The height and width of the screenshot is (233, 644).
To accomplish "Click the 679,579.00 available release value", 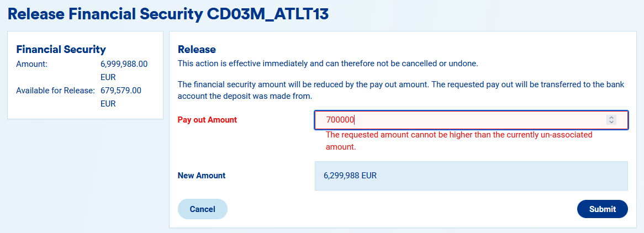I will click(121, 90).
